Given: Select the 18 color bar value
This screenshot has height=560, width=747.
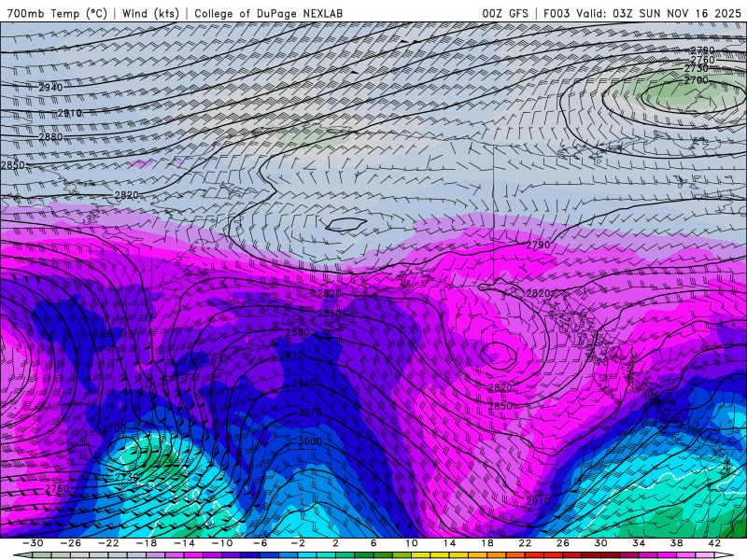Looking at the screenshot, I should (x=486, y=543).
